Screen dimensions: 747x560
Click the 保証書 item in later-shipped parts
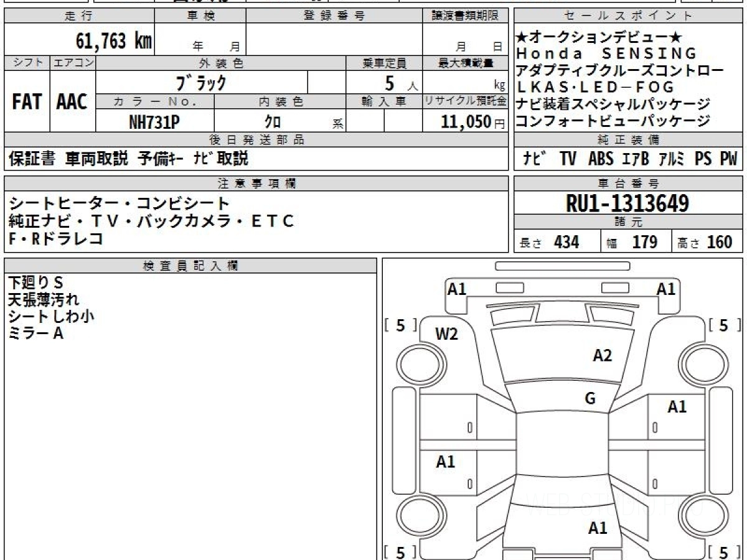(x=32, y=159)
